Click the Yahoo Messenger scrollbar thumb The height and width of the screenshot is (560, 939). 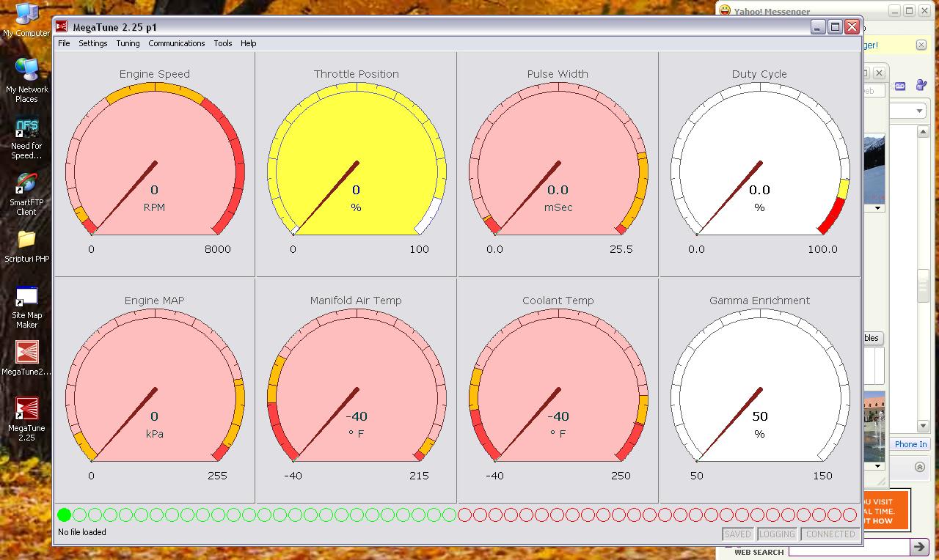click(924, 286)
